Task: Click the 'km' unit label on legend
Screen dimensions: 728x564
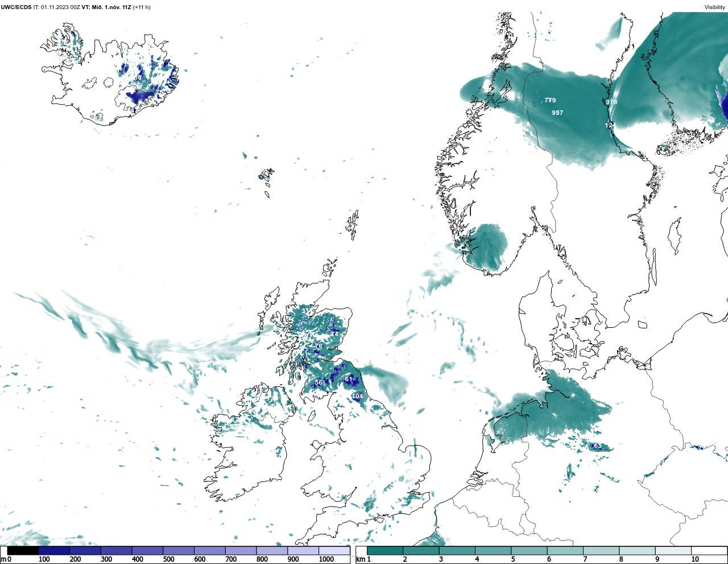Action: (x=361, y=559)
